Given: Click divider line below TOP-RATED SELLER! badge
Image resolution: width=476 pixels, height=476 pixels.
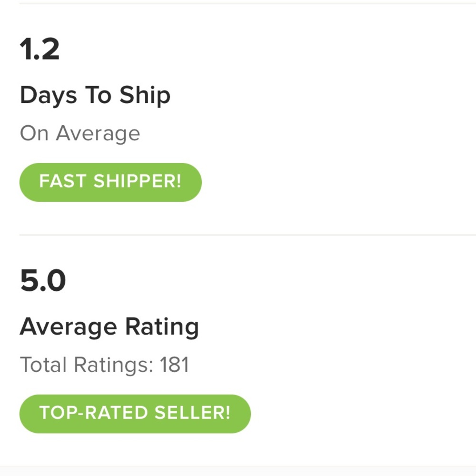Looking at the screenshot, I should click(x=248, y=466).
